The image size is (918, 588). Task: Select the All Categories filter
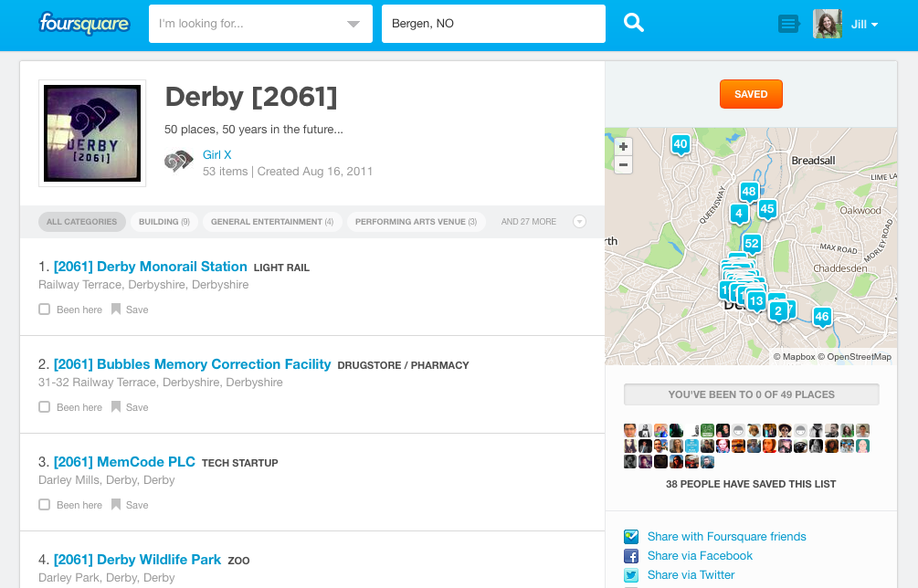(82, 222)
